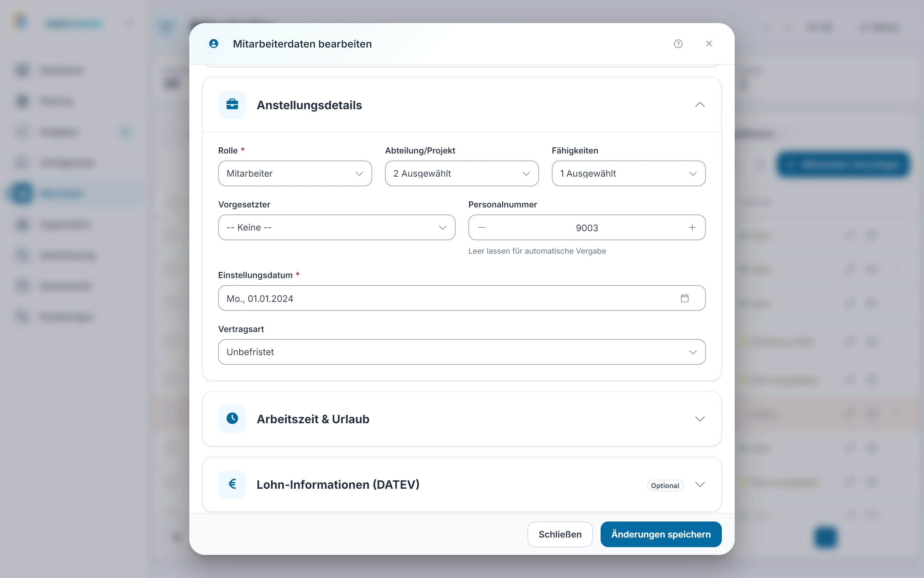924x578 pixels.
Task: Click the Personalnummer value 9003
Action: [x=586, y=228]
